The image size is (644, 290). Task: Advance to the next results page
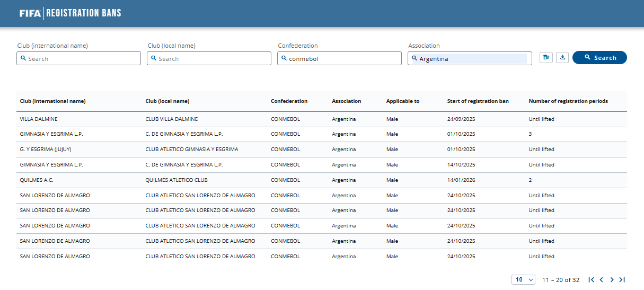click(612, 280)
